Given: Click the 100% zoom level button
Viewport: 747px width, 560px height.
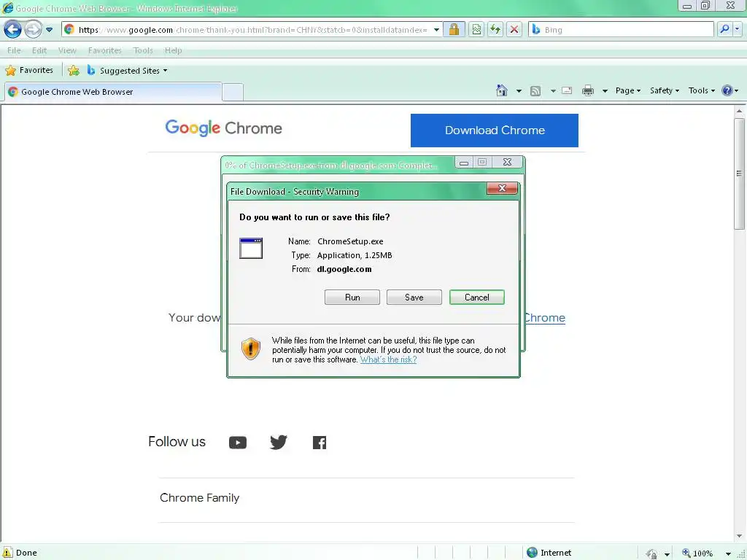Looking at the screenshot, I should [x=697, y=553].
